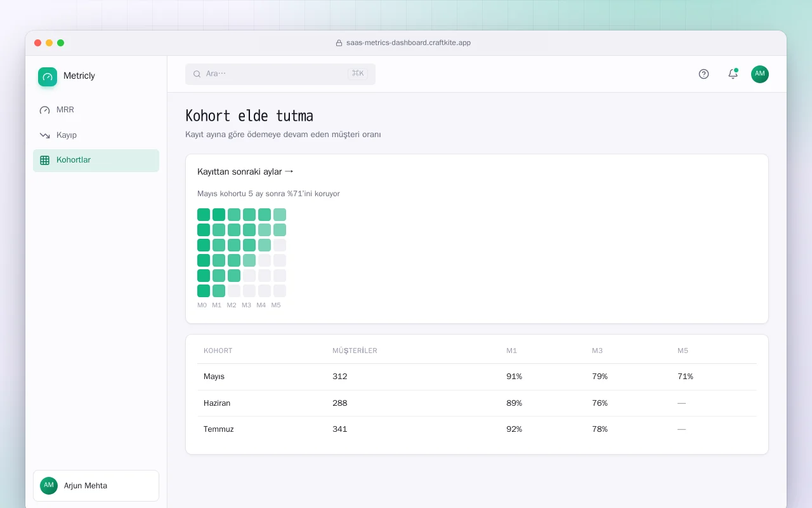Open the notifications bell
Viewport: 812px width, 508px height.
[733, 74]
